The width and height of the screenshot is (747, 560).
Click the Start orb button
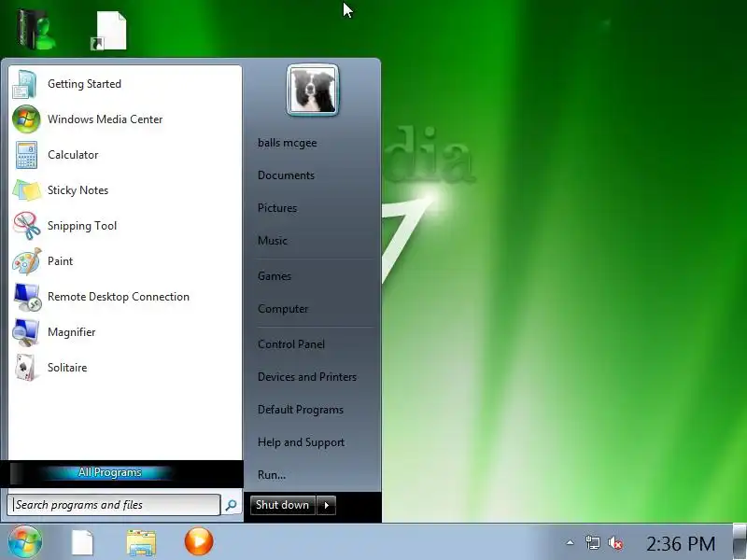point(24,542)
